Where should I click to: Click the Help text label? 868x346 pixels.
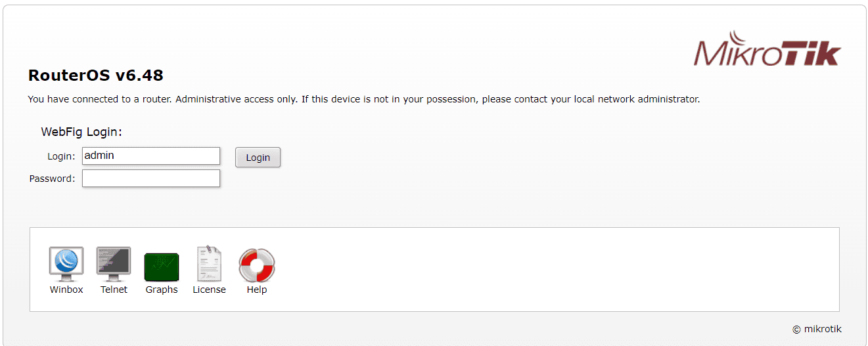(x=257, y=290)
